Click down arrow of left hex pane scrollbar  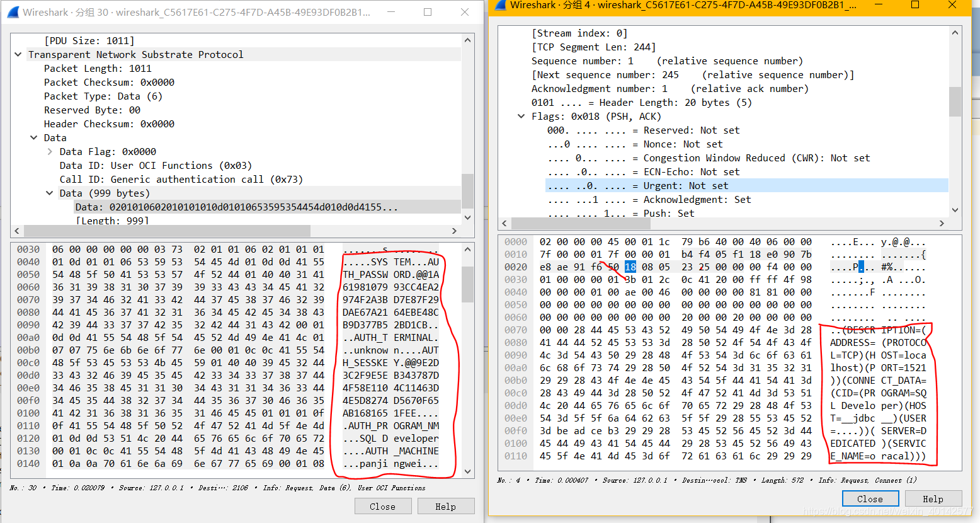[467, 471]
